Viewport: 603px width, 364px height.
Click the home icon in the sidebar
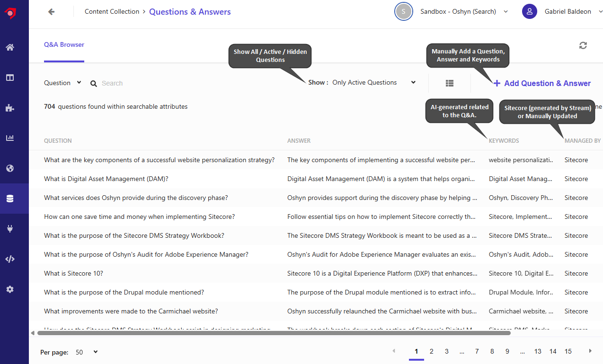click(10, 47)
